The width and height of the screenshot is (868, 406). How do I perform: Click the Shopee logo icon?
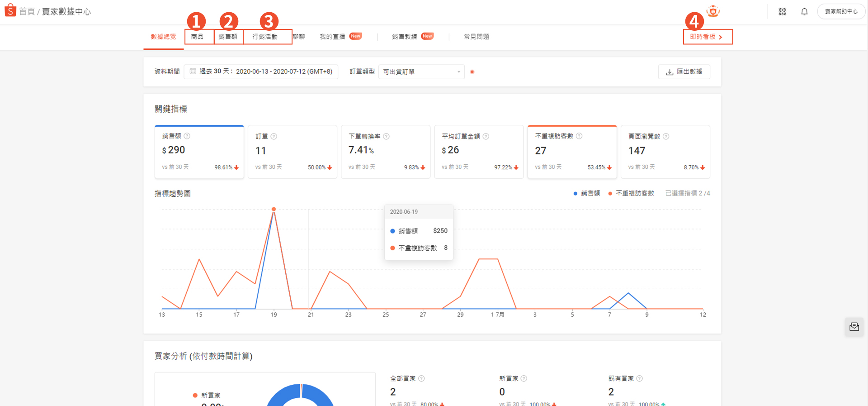[x=10, y=10]
